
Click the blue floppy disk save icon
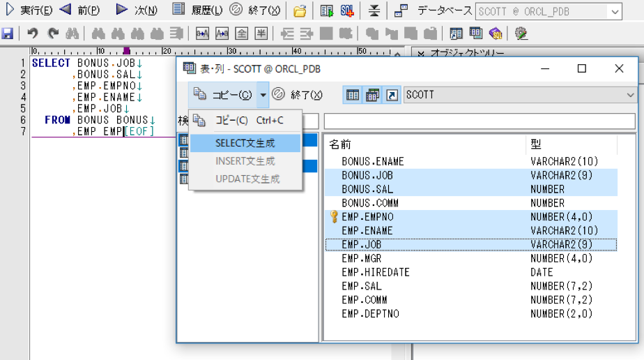point(8,33)
